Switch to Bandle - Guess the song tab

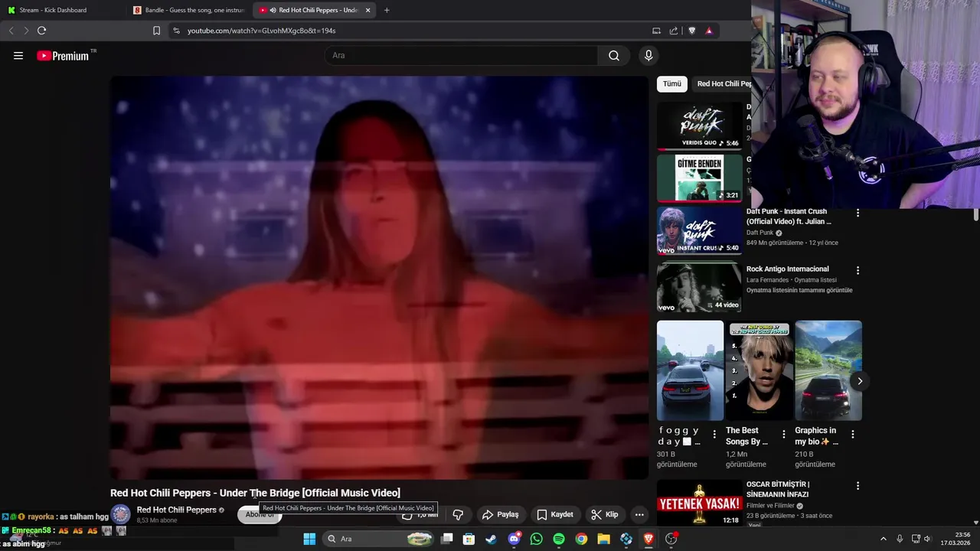pyautogui.click(x=189, y=10)
